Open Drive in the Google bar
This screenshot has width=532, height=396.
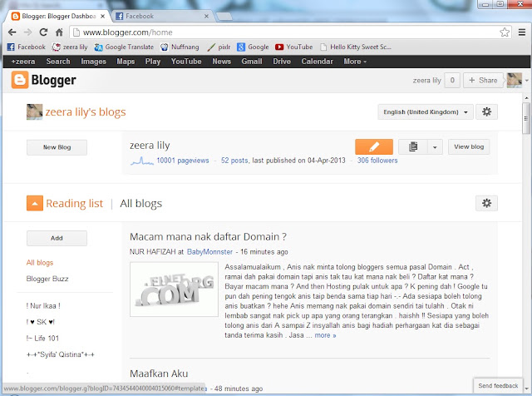[282, 62]
